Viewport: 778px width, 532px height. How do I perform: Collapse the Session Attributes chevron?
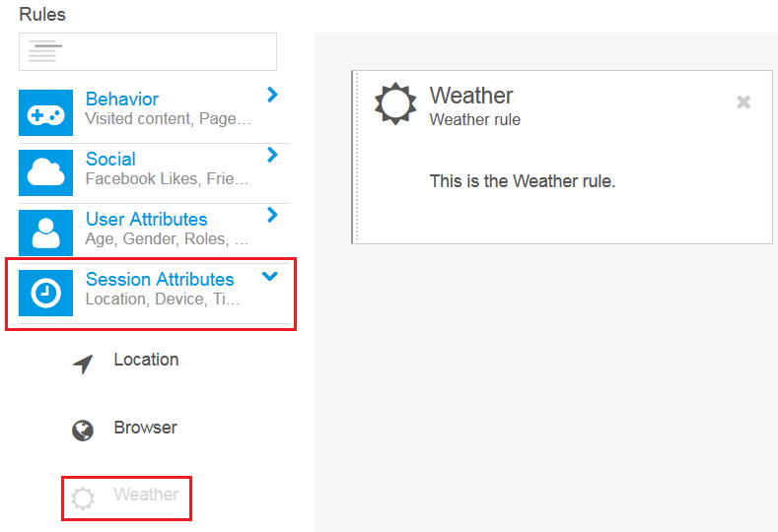(270, 276)
